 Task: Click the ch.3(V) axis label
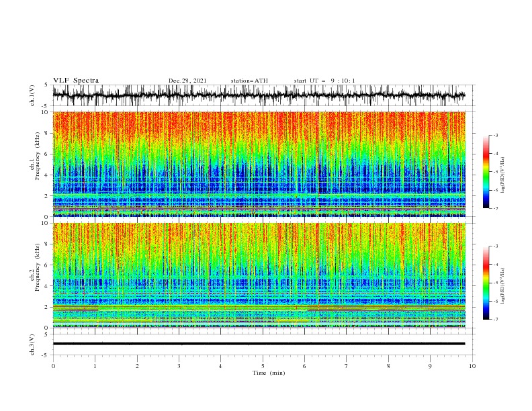(x=32, y=345)
